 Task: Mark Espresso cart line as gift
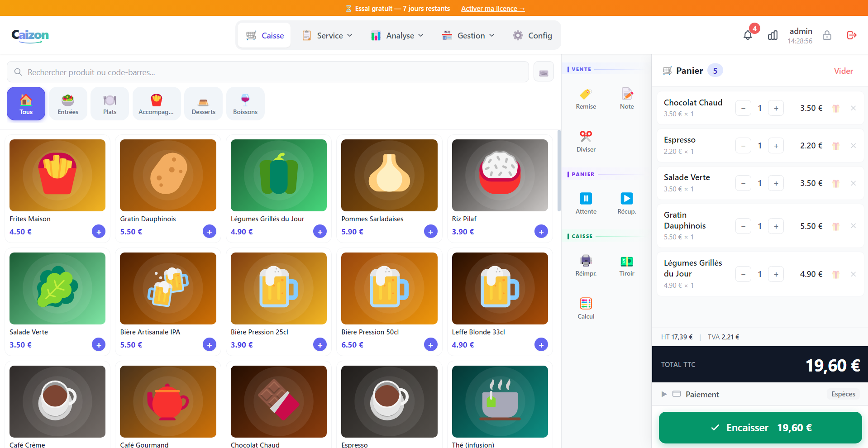point(836,146)
